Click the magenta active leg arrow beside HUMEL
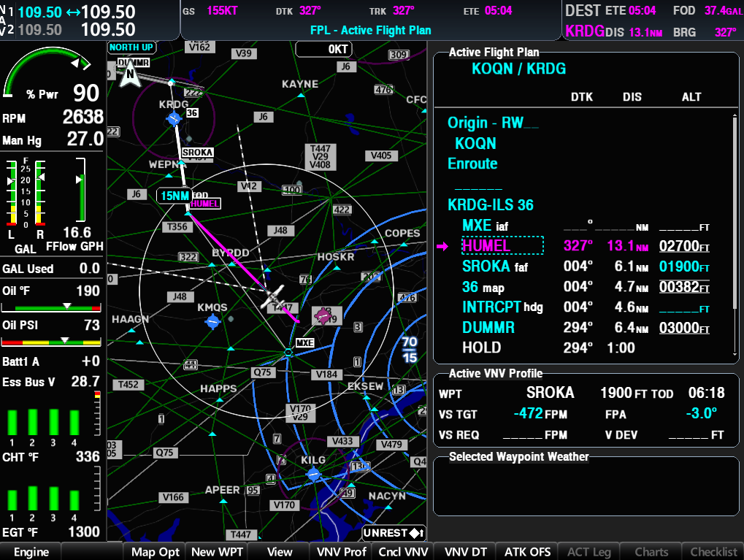This screenshot has height=560, width=744. tap(442, 247)
